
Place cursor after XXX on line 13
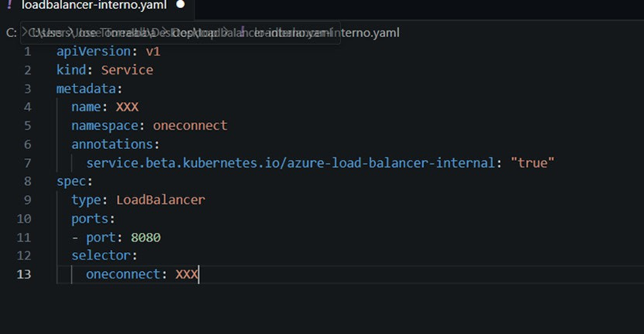point(199,274)
